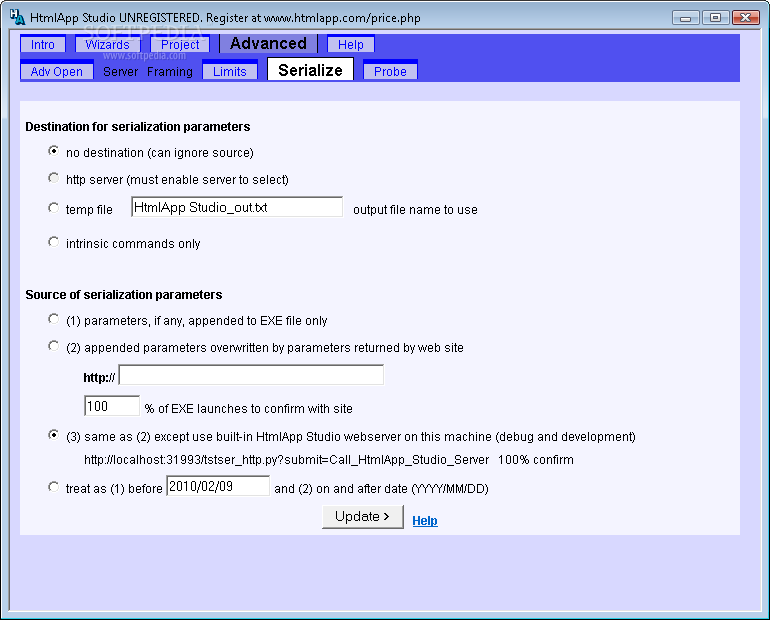Viewport: 770px width, 620px height.
Task: Choose source option (2) web site parameters
Action: pyautogui.click(x=54, y=347)
